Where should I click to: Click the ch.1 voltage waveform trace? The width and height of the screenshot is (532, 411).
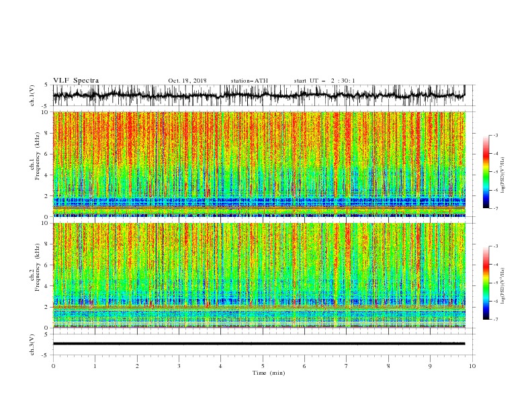pos(259,95)
